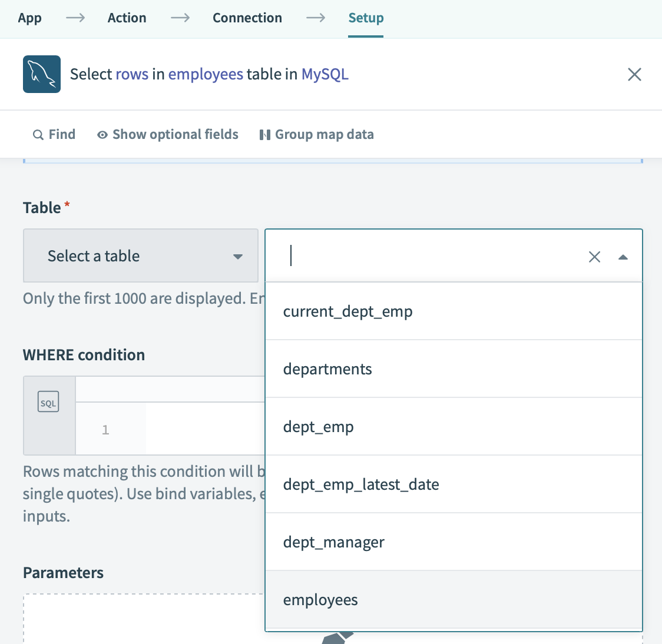Click the MySQL link in the action title
662x644 pixels.
tap(325, 75)
